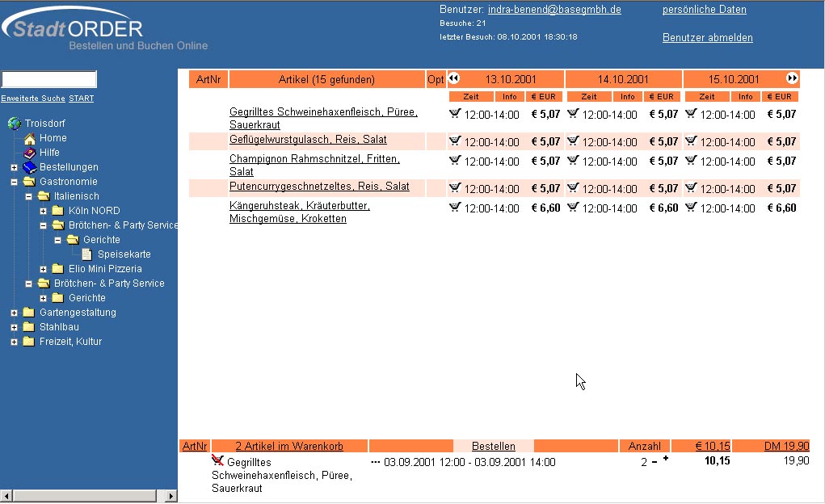Expand the Bestellungen tree node
The height and width of the screenshot is (504, 825).
pyautogui.click(x=14, y=167)
